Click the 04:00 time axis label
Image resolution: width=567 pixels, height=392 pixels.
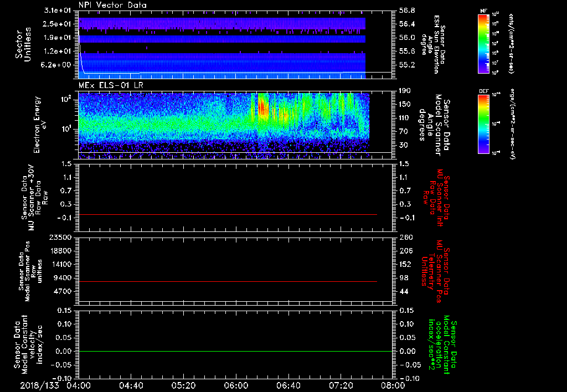(79, 385)
